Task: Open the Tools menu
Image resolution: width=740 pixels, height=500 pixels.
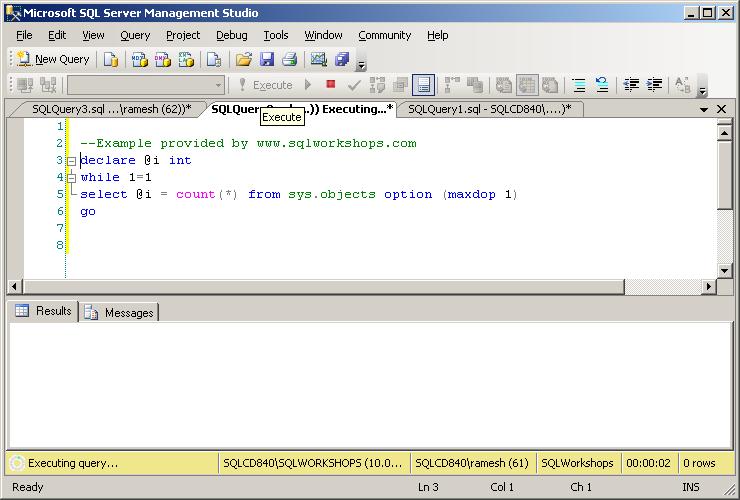Action: pos(276,35)
